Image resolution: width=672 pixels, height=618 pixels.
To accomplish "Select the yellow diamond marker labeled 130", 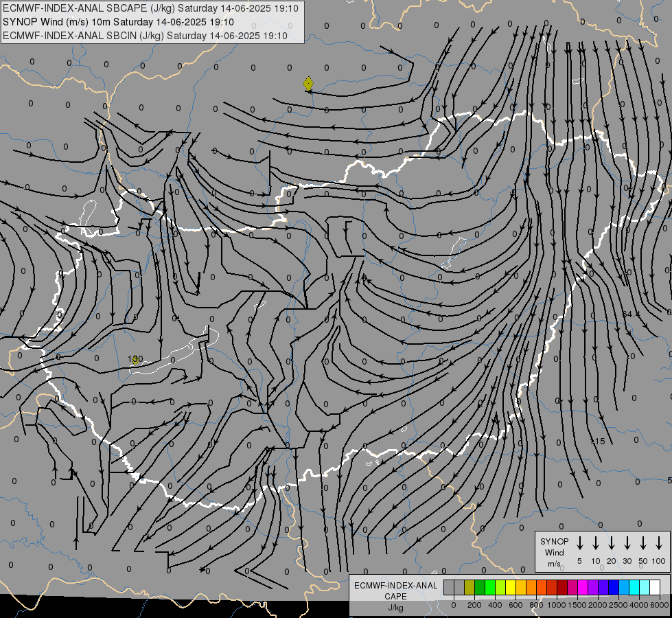I will 135,360.
